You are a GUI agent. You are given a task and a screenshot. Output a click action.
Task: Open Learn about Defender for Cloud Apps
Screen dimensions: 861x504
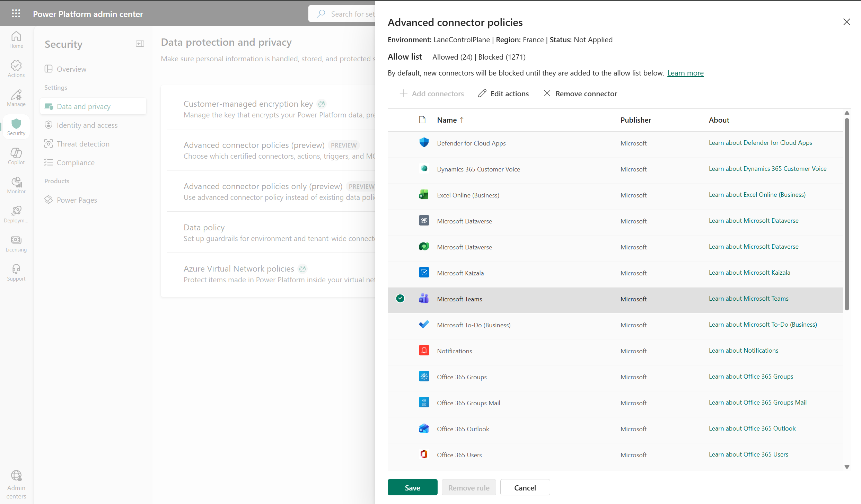760,143
